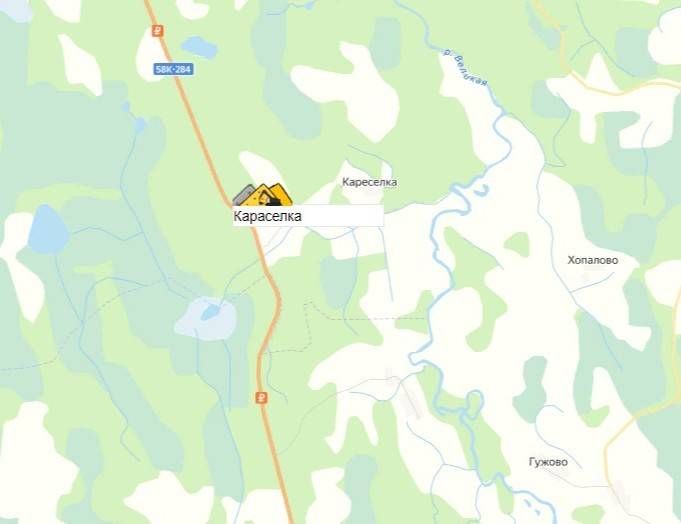Click orange road badge on the southern highway stretch
681x524 pixels.
pos(261,397)
